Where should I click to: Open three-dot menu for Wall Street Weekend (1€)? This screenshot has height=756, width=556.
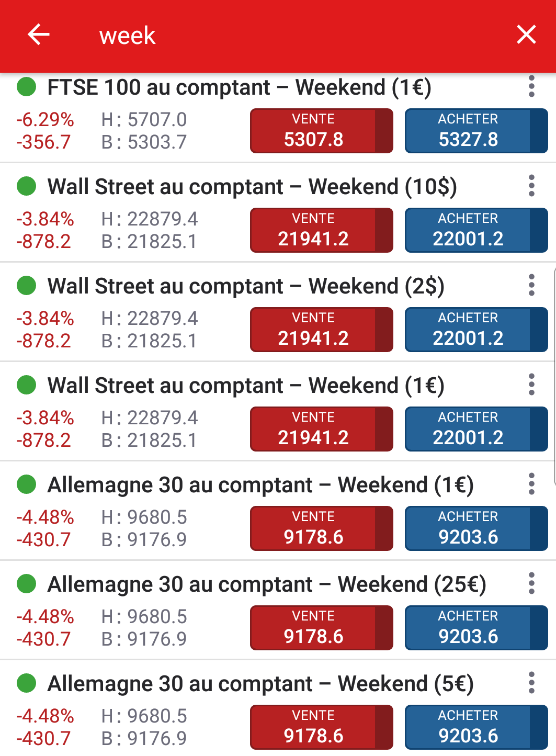coord(531,385)
